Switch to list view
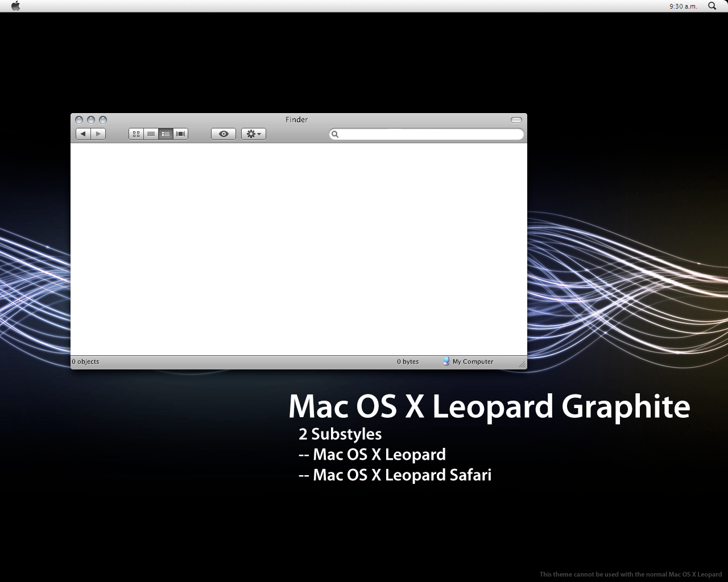The height and width of the screenshot is (582, 728). pos(151,134)
